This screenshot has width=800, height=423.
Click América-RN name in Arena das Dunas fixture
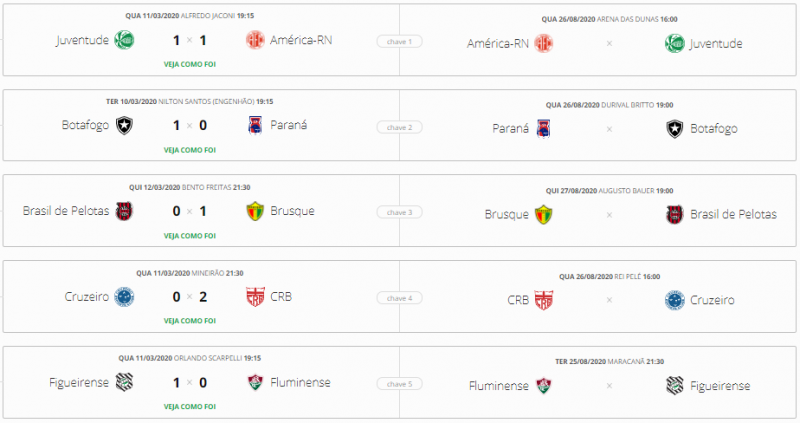497,43
